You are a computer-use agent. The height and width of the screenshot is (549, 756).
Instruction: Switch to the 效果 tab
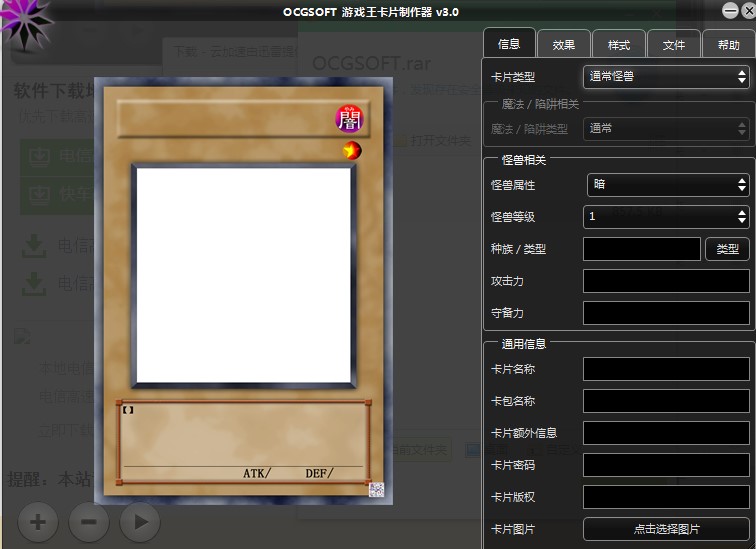click(x=563, y=44)
